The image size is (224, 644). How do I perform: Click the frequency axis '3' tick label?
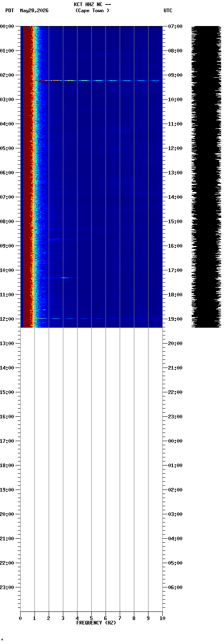coord(63,618)
